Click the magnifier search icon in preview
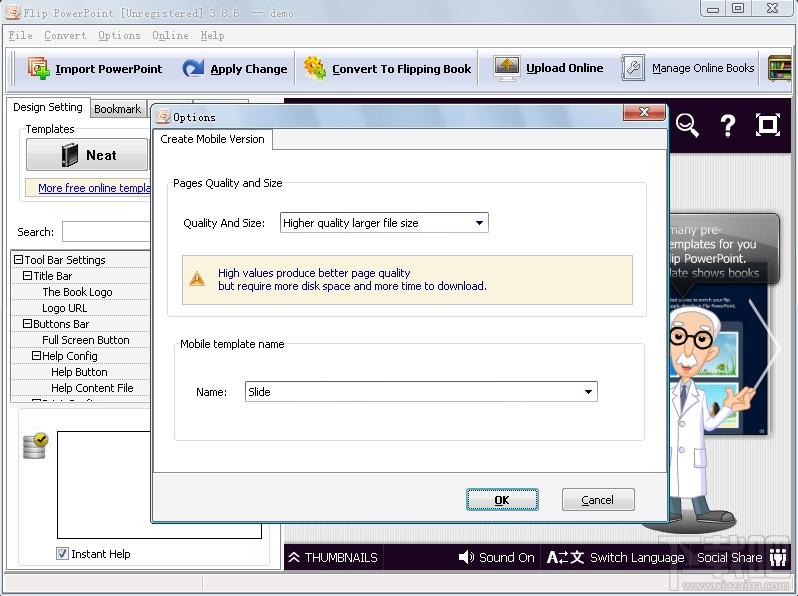The image size is (798, 596). pos(687,125)
